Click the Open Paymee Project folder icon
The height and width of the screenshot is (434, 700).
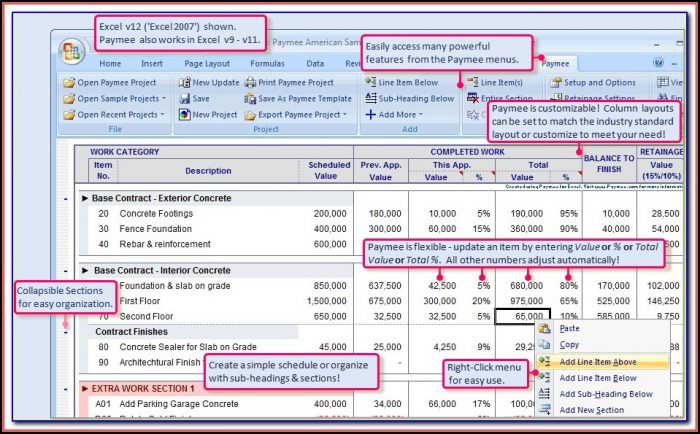click(69, 83)
